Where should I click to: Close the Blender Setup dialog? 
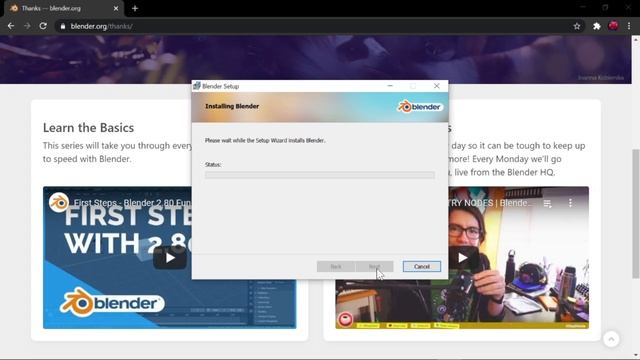(437, 86)
